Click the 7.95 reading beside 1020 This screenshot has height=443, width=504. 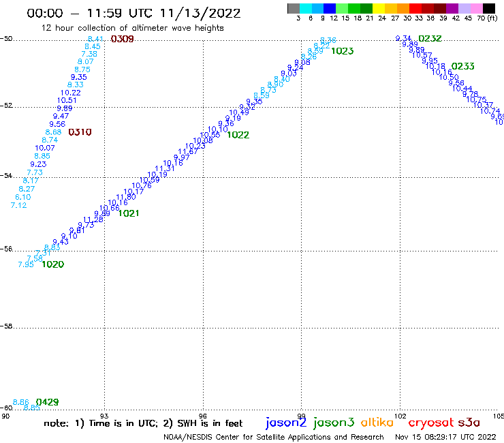click(x=26, y=264)
